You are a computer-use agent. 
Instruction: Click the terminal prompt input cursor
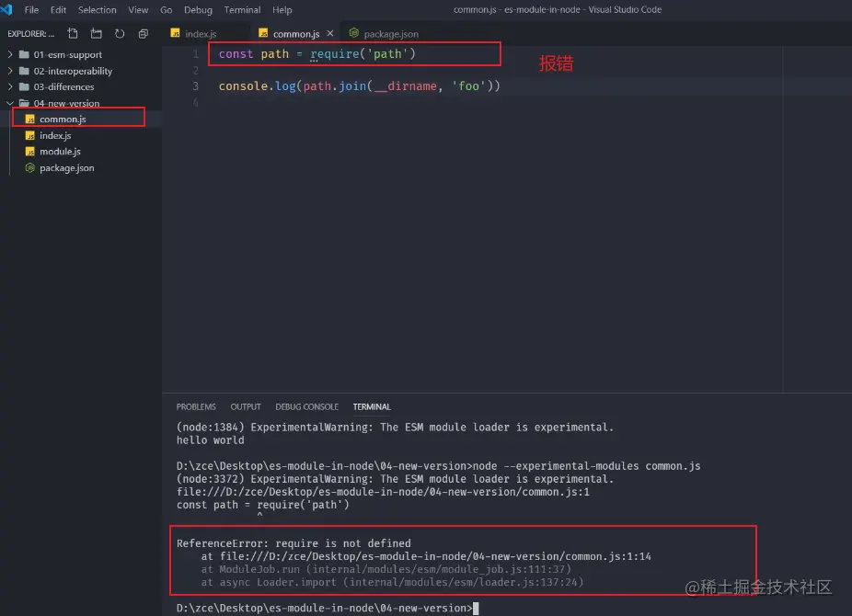point(476,609)
